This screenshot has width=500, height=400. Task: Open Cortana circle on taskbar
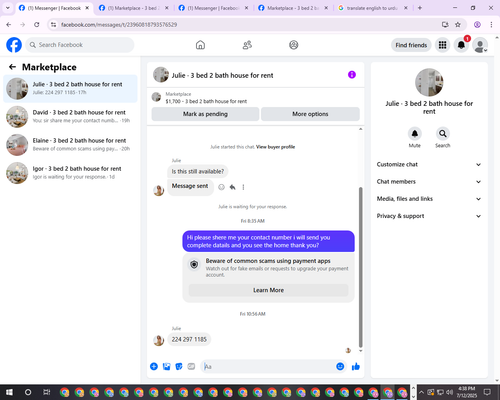pos(28,392)
